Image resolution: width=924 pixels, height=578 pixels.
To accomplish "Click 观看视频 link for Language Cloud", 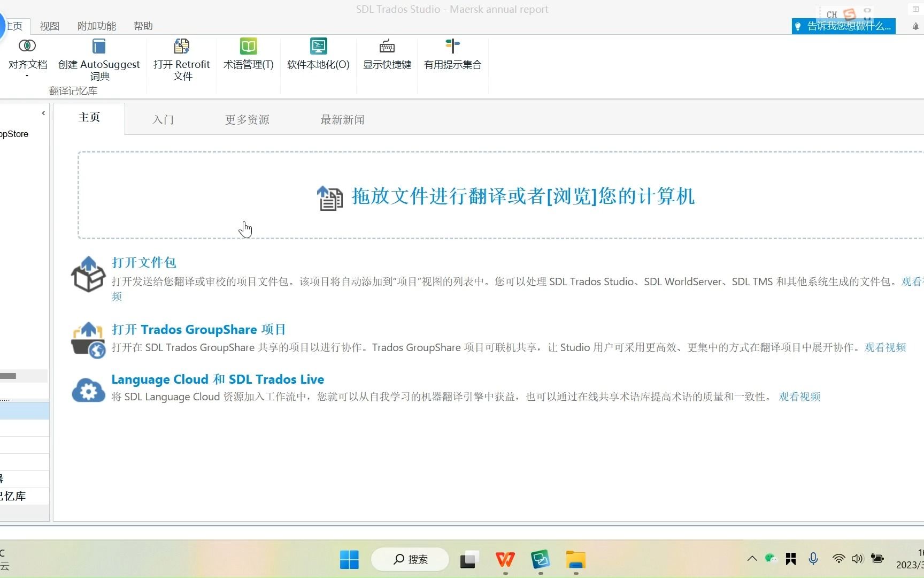I will click(x=799, y=397).
